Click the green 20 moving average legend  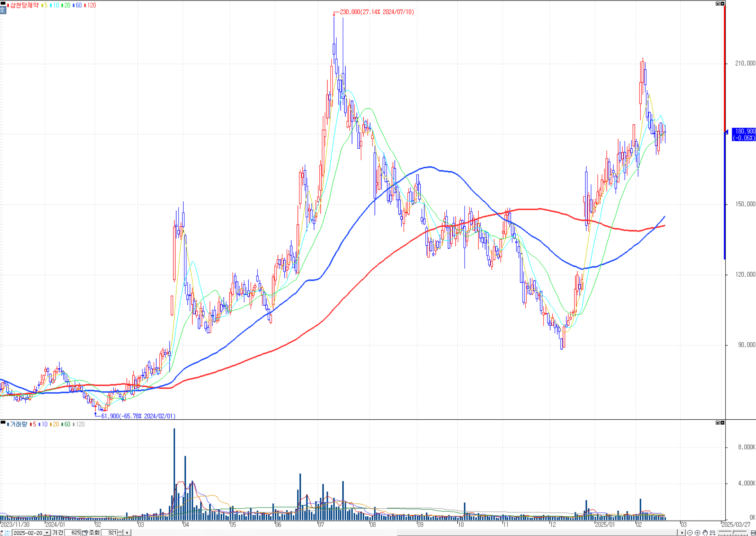coord(66,5)
